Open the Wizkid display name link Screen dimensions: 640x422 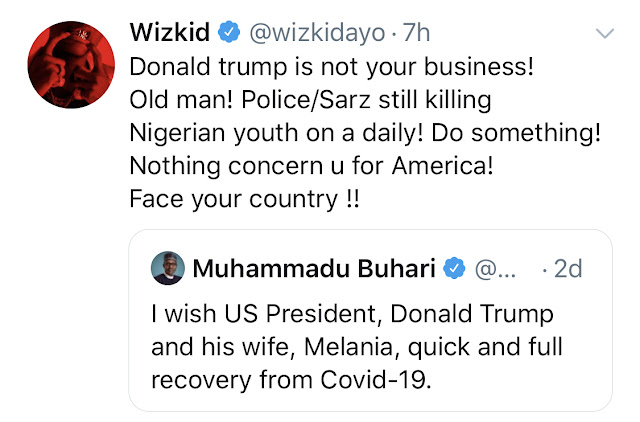[x=169, y=33]
